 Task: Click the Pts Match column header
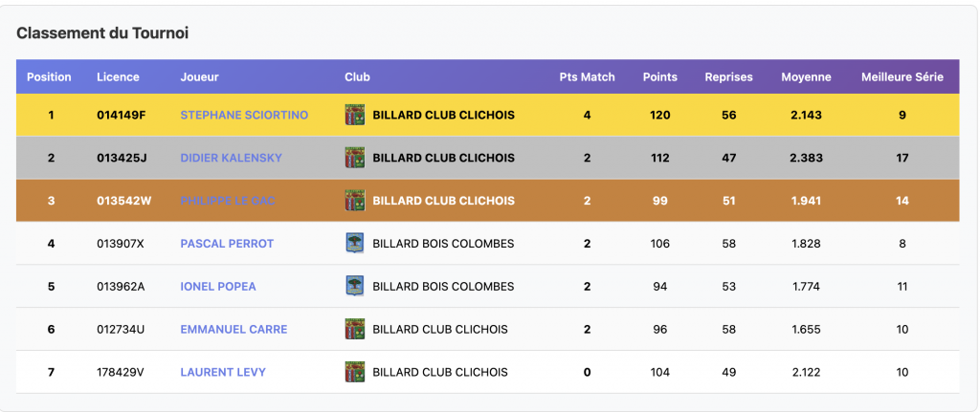(x=587, y=77)
